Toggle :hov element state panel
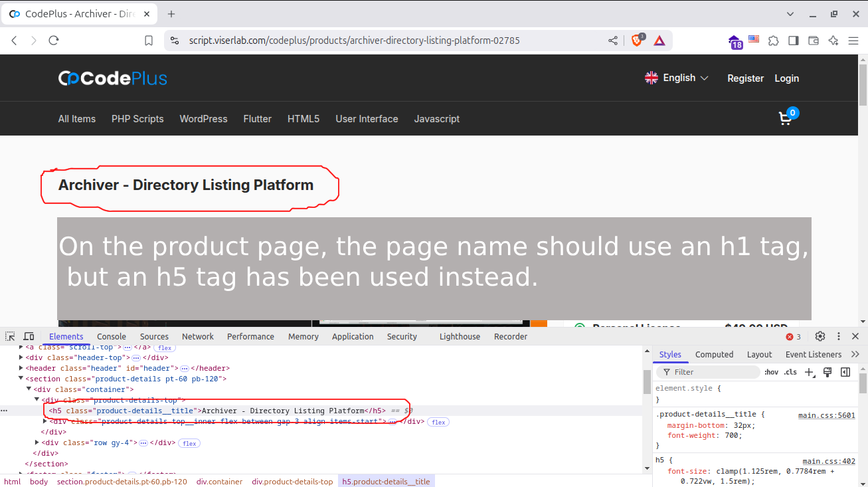Viewport: 868px width, 487px height. 771,372
